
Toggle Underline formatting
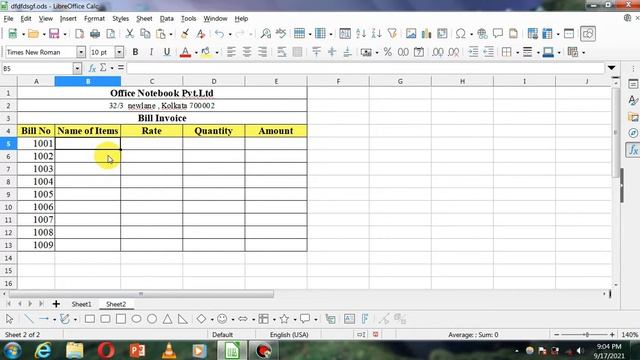(167, 52)
